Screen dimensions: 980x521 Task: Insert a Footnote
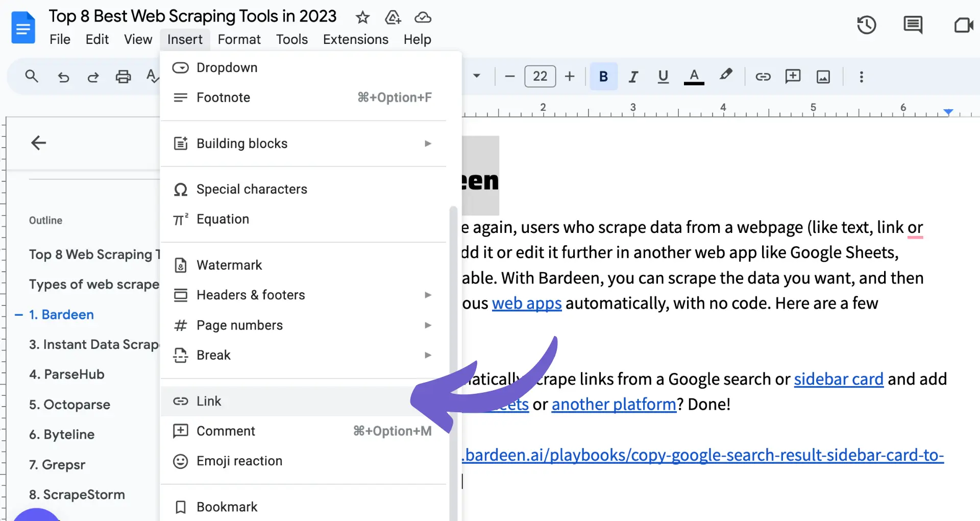click(x=303, y=97)
